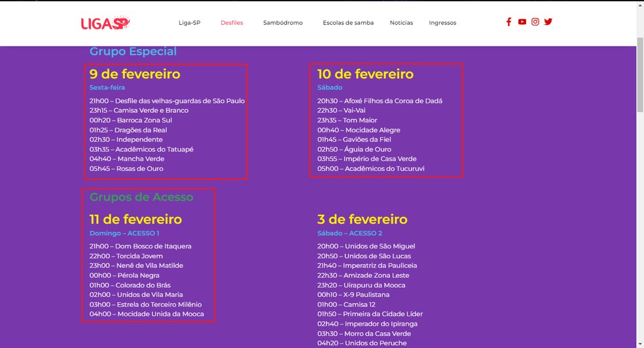The width and height of the screenshot is (644, 348).
Task: Click the scrollbar down arrow
Action: pos(640,344)
